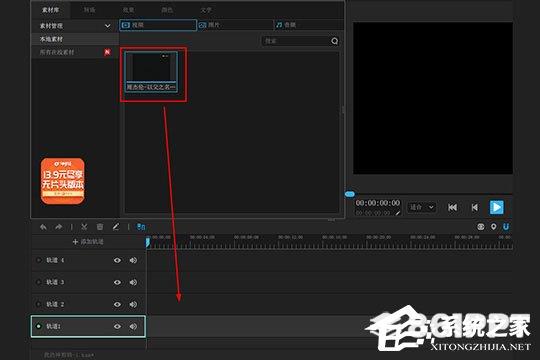Click the pencil edit icon in timeline toolbar
The image size is (540, 360).
pos(116,227)
